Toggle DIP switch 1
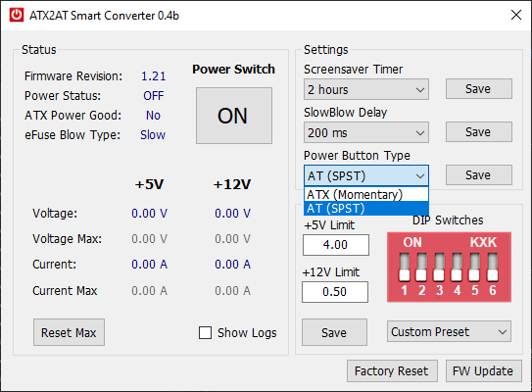The image size is (532, 392). click(404, 268)
